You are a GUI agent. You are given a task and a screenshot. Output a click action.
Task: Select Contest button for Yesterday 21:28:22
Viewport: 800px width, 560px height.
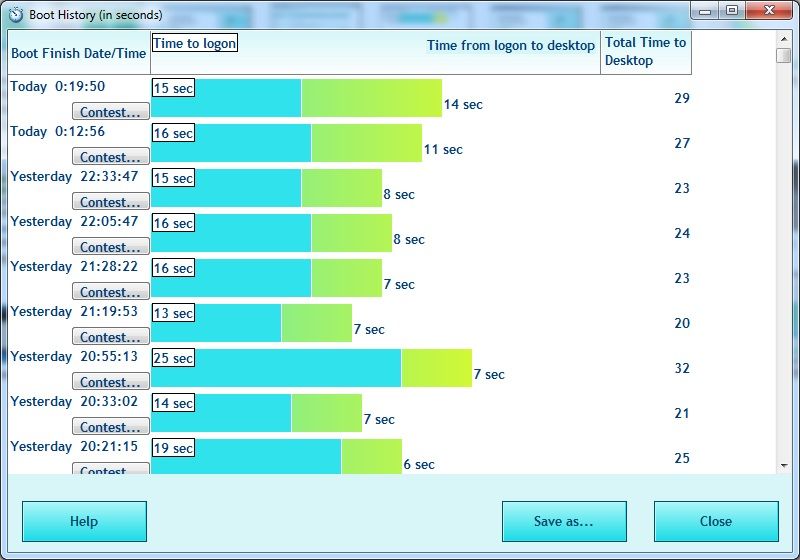tap(111, 292)
